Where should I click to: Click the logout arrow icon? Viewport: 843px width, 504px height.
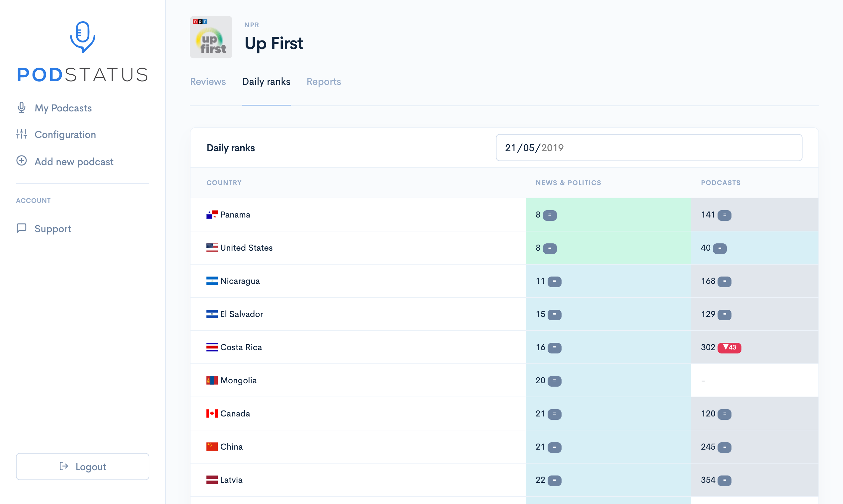tap(63, 466)
